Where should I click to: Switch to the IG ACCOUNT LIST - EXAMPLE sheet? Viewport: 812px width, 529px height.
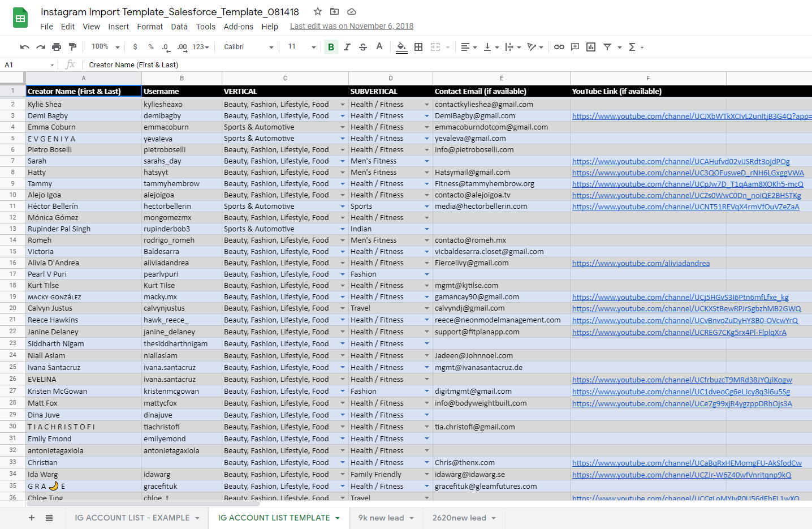click(x=137, y=518)
